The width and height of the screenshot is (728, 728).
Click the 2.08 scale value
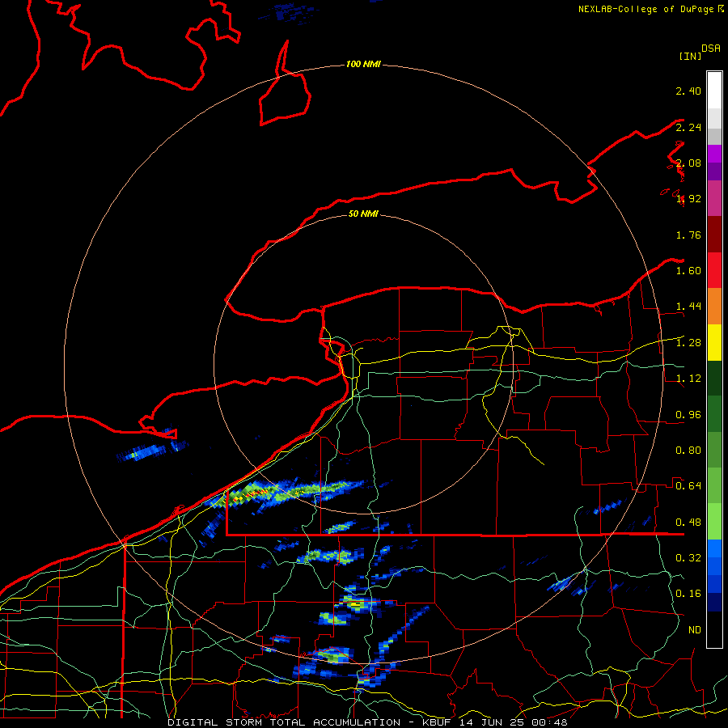pyautogui.click(x=688, y=163)
